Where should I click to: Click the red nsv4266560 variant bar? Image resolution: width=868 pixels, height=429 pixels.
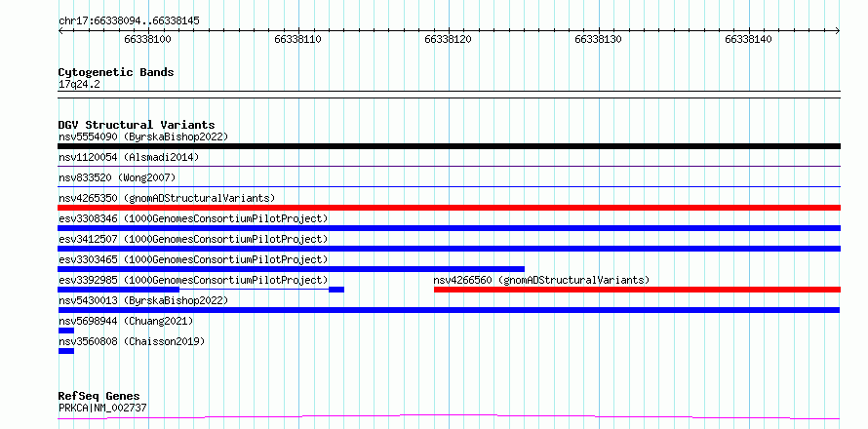(637, 290)
